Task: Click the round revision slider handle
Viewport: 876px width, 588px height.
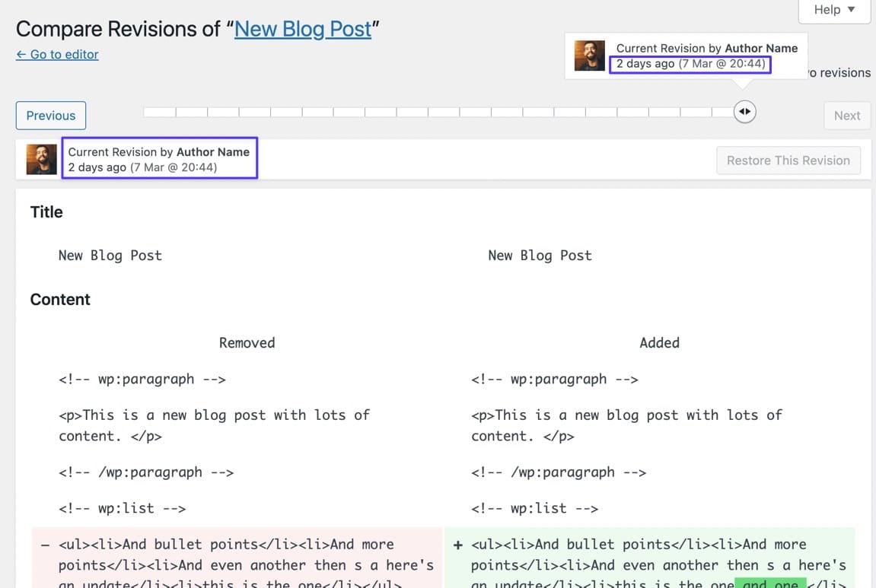Action: point(744,112)
